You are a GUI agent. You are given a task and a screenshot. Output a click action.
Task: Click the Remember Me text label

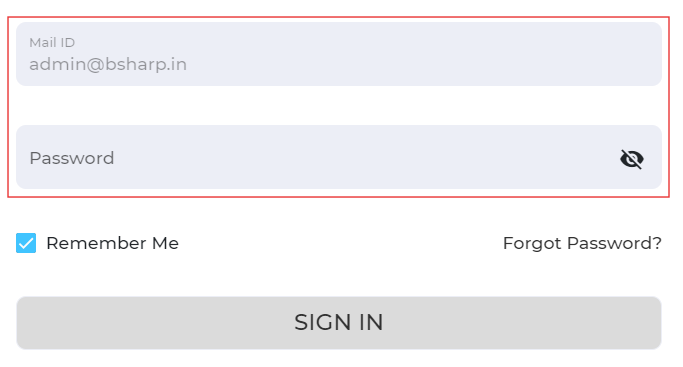click(x=112, y=243)
